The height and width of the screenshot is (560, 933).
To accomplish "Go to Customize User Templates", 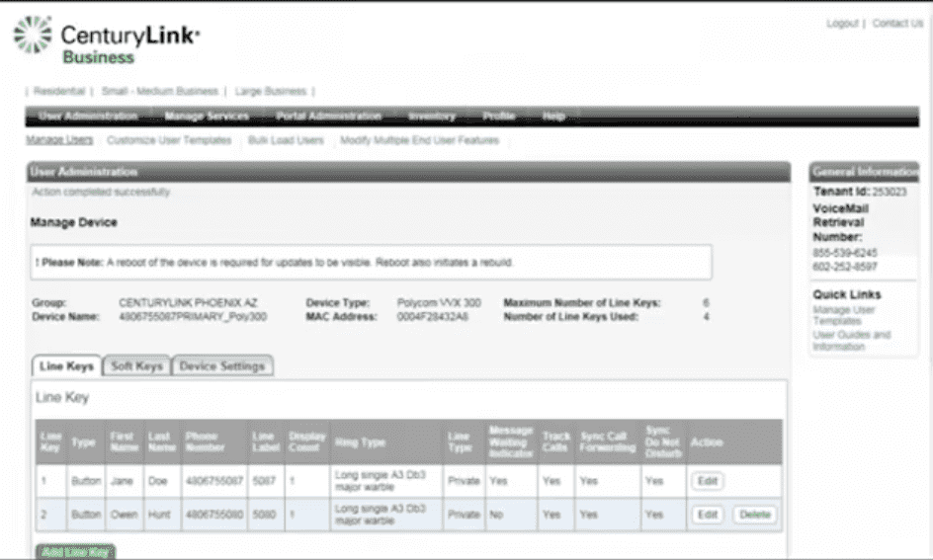I will 169,140.
